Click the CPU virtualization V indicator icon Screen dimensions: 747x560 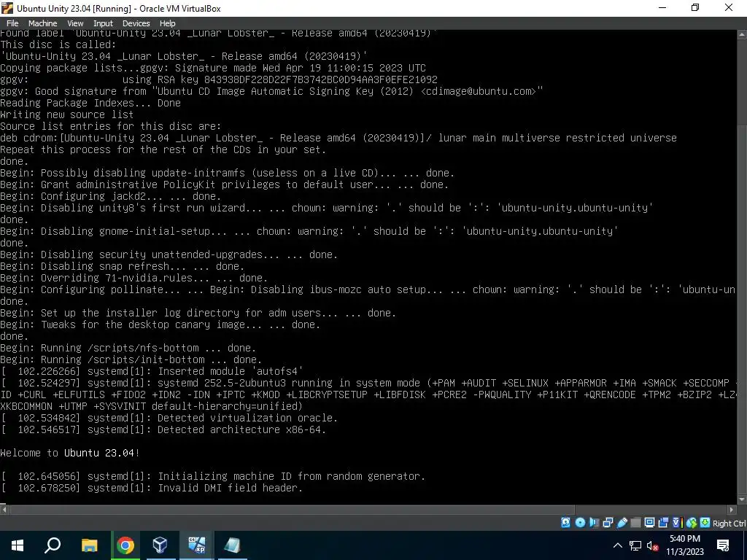tap(678, 523)
